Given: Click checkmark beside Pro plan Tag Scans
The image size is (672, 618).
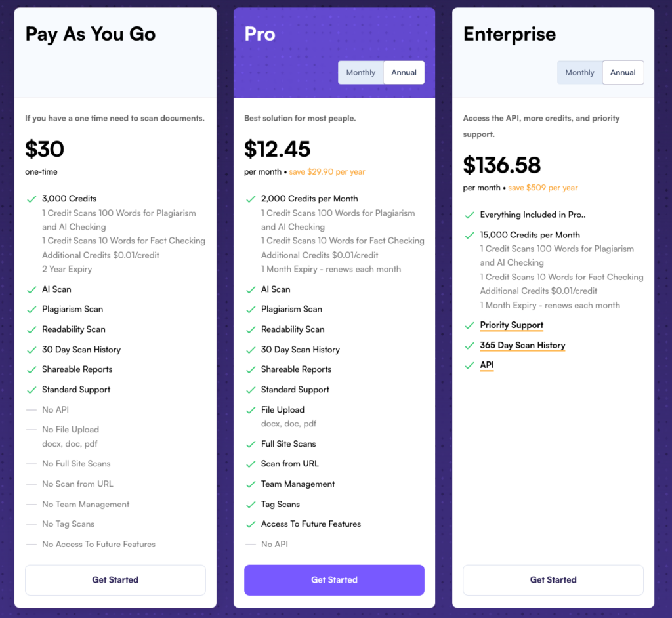Looking at the screenshot, I should tap(251, 505).
